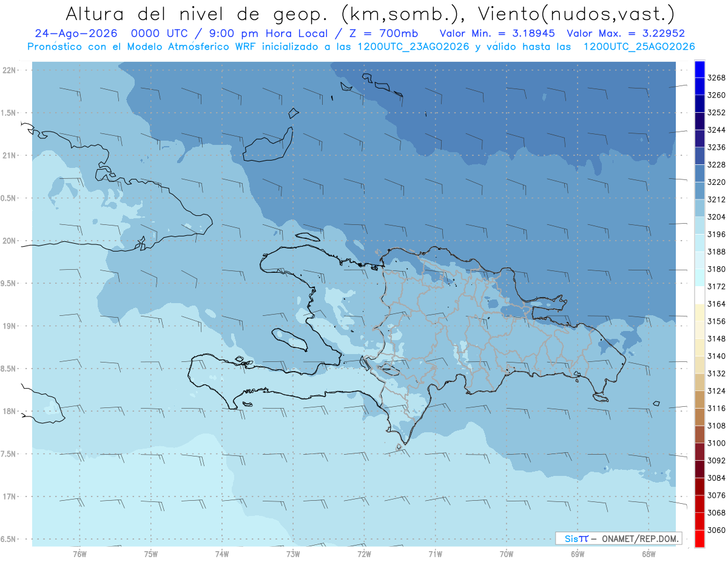Click the "69W" longitude axis label
Viewport: 728px width, 562px height.
click(x=578, y=554)
